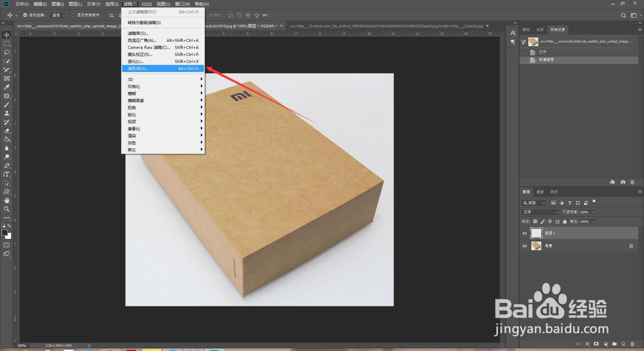This screenshot has height=351, width=644.
Task: Select the Blur tool
Action: coord(6,148)
